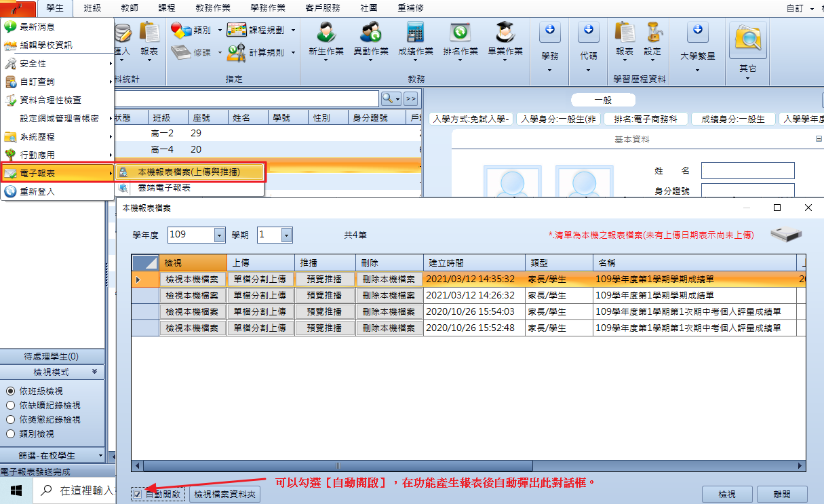The image size is (824, 504).
Task: Click 單檔分割上傳 in the first row
Action: [x=260, y=279]
